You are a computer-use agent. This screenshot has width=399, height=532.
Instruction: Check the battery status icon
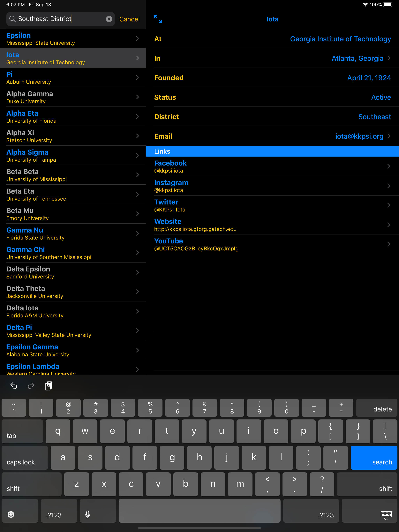pos(388,4)
